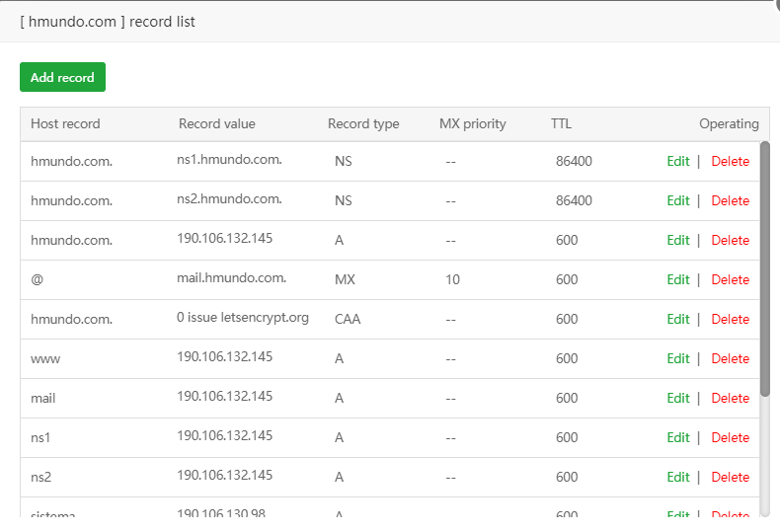
Task: Edit the ns1.hmundo.com. NS record
Action: click(x=678, y=161)
